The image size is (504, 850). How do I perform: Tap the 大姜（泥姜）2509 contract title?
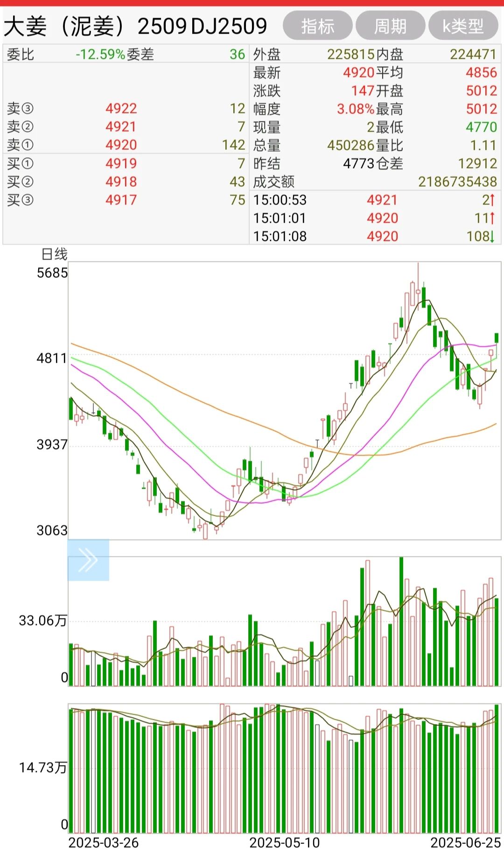135,26
